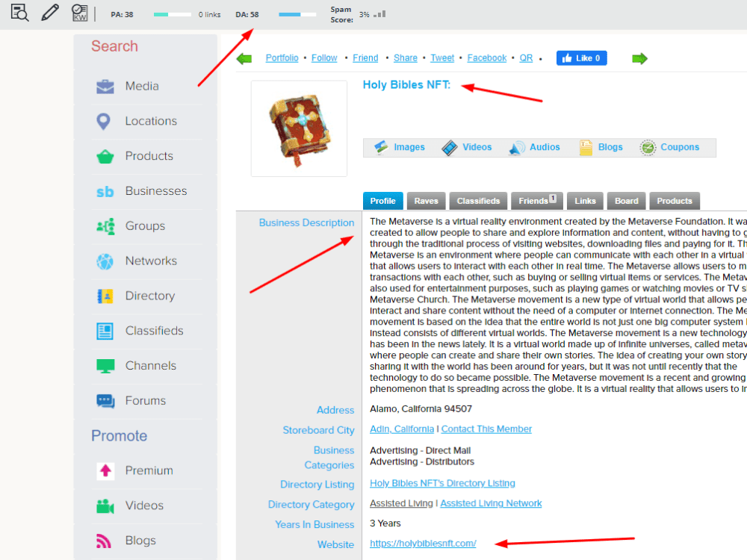The width and height of the screenshot is (747, 560).
Task: Go to previous profile with green left arrow
Action: click(x=244, y=58)
